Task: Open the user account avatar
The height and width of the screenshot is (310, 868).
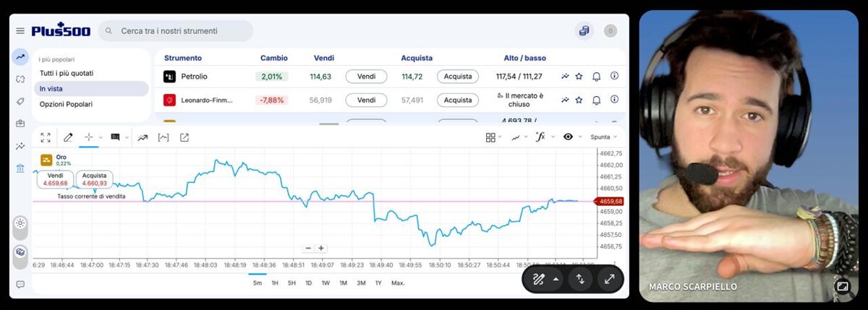Action: click(x=610, y=31)
